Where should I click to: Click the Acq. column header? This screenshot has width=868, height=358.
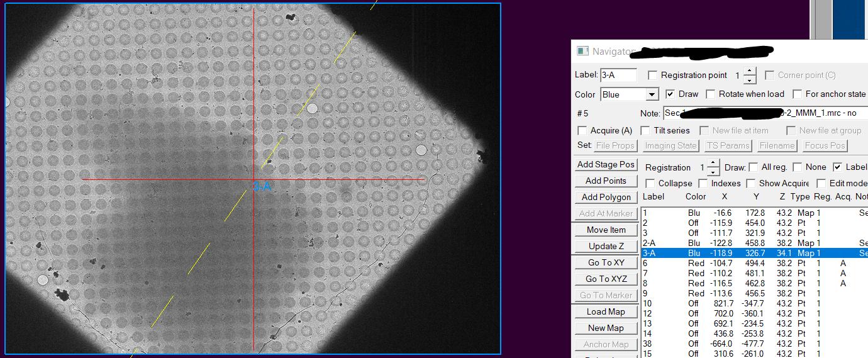[x=843, y=197]
